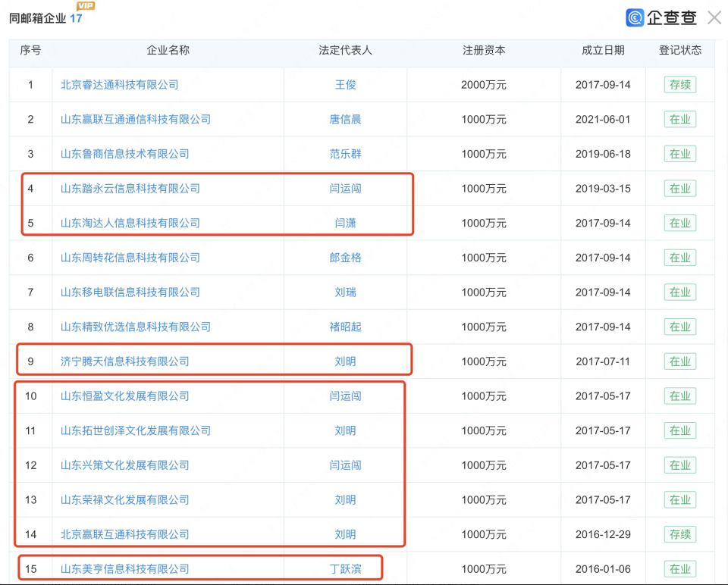Screen dimensions: 728x585
Task: Open 山东周转花信息科技有限公司 link
Action: click(130, 258)
